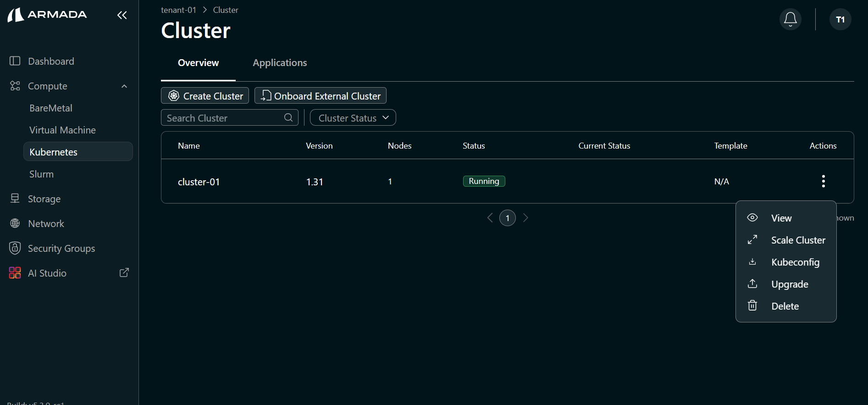
Task: Open the T1 user avatar menu
Action: [840, 19]
